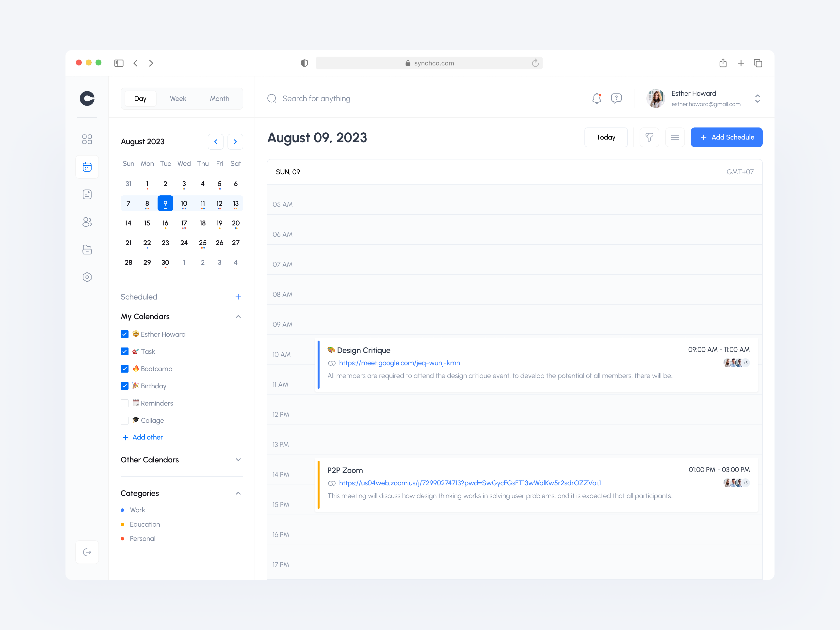840x630 pixels.
Task: Open settings via the hexagon icon
Action: [x=87, y=277]
